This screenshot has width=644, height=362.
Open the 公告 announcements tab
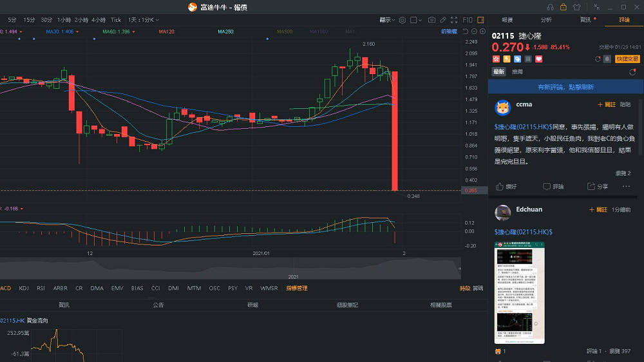158,305
